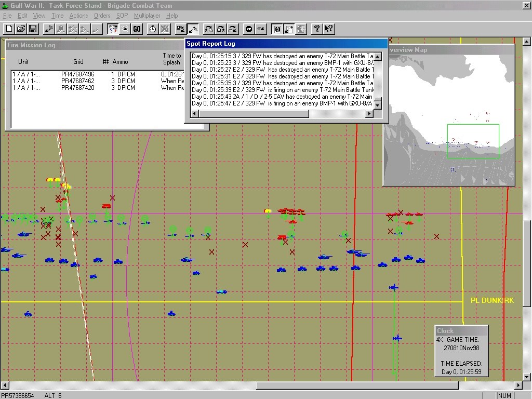This screenshot has height=399, width=532.
Task: Click Spot Report Log scroll right arrow
Action: point(369,114)
